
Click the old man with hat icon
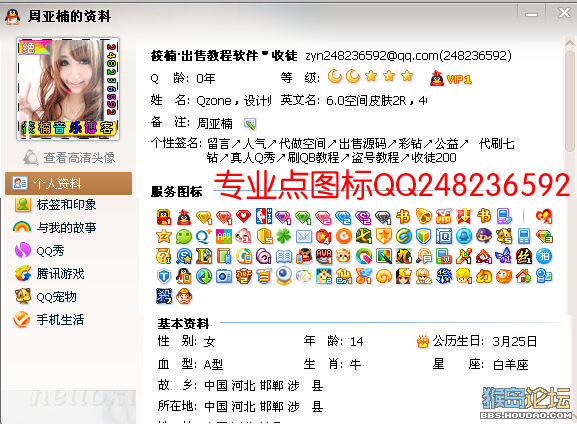click(x=184, y=296)
